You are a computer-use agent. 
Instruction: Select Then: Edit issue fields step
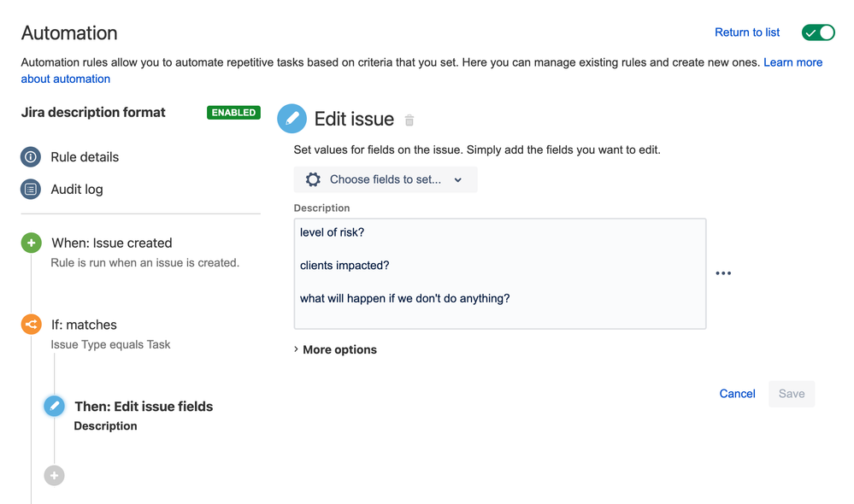click(x=144, y=407)
